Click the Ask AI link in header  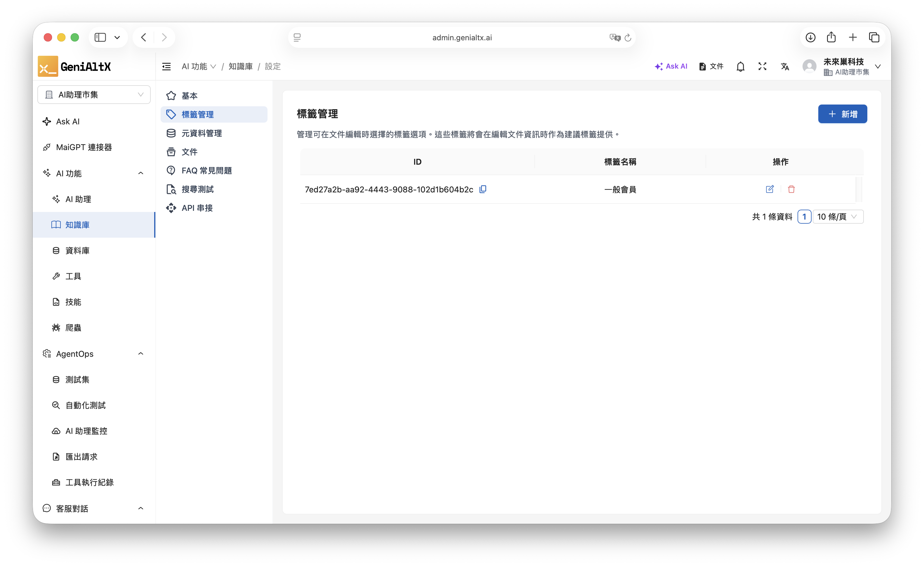pyautogui.click(x=671, y=66)
